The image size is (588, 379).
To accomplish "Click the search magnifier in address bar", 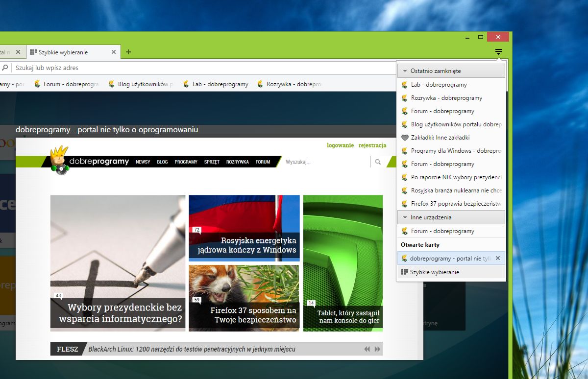I will (x=5, y=68).
